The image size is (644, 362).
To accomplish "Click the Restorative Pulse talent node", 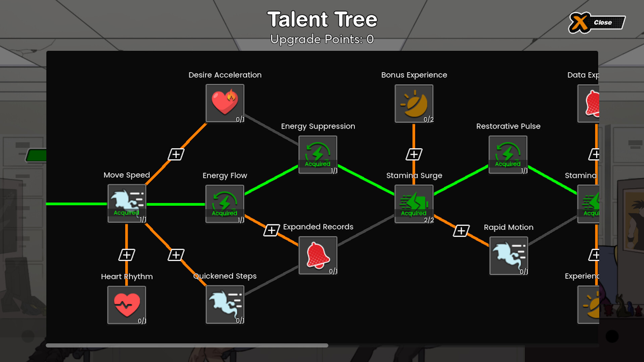I will [x=508, y=155].
